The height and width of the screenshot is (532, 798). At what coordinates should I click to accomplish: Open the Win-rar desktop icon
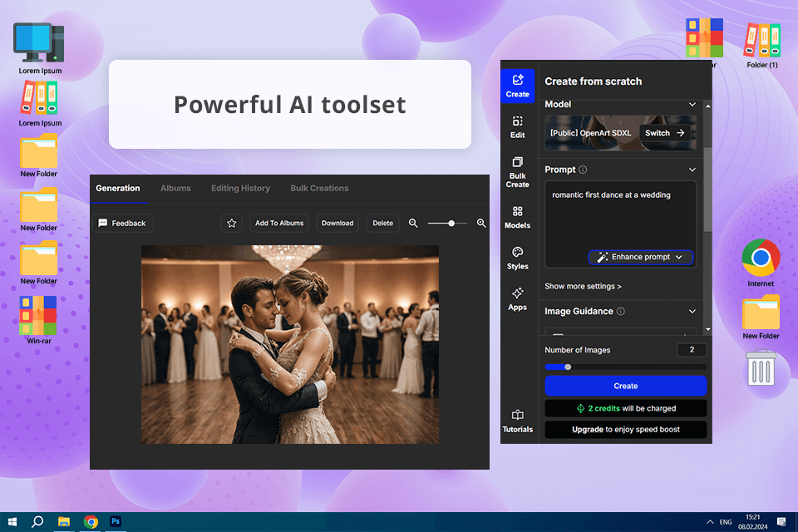pyautogui.click(x=39, y=320)
